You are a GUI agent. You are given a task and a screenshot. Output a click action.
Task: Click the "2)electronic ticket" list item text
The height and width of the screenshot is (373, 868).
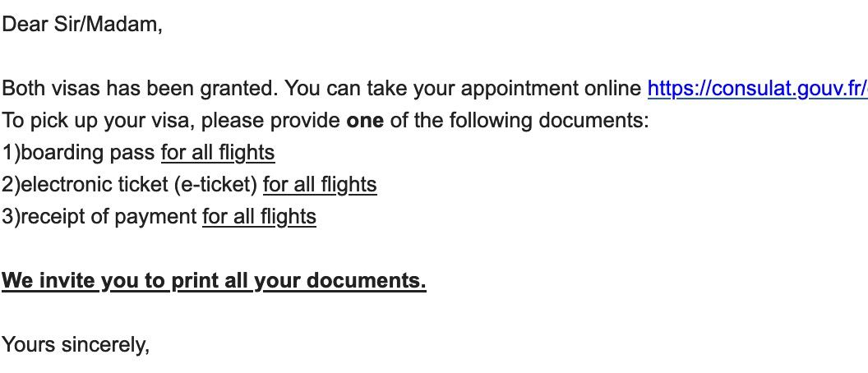(85, 185)
